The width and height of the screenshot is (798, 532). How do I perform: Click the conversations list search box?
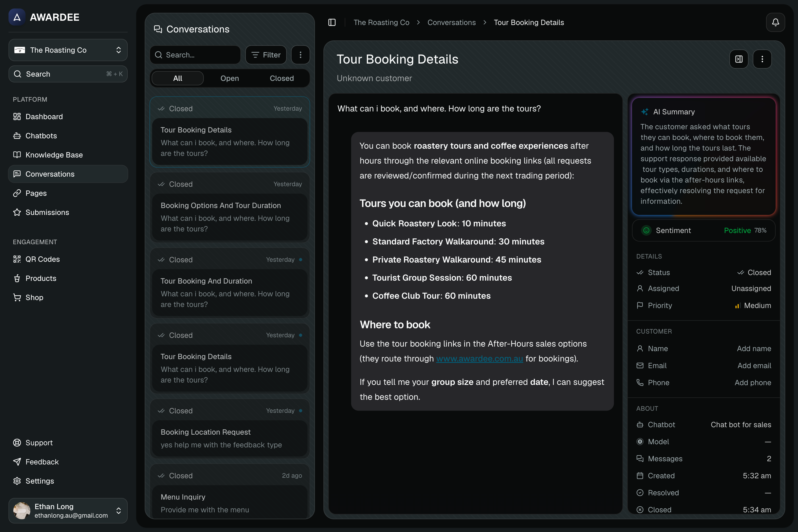195,55
